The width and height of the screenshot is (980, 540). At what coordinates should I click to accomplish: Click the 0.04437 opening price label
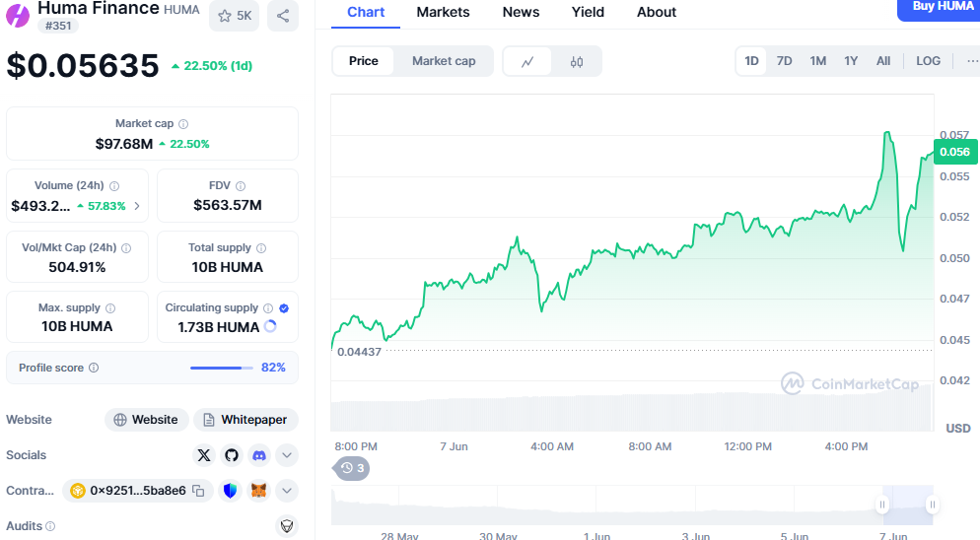[359, 352]
